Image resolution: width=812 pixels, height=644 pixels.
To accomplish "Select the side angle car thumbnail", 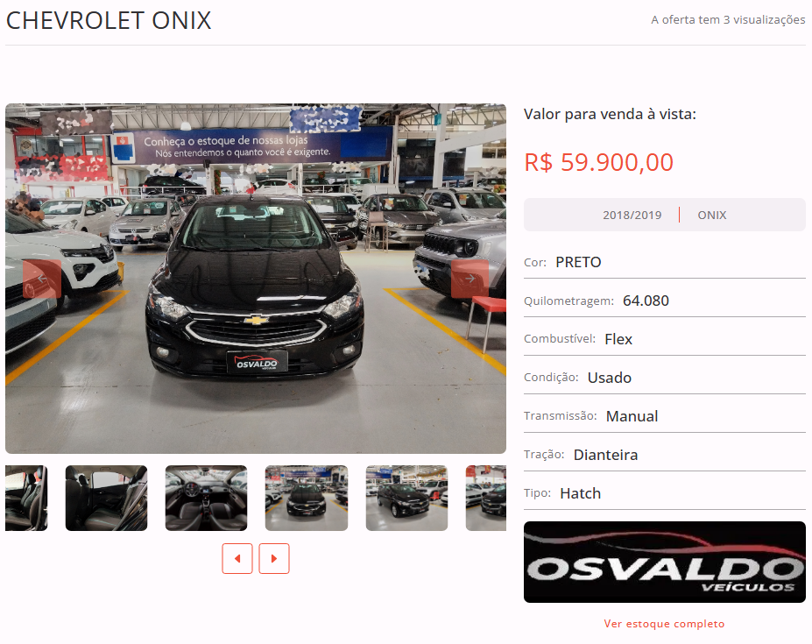I will pyautogui.click(x=406, y=498).
